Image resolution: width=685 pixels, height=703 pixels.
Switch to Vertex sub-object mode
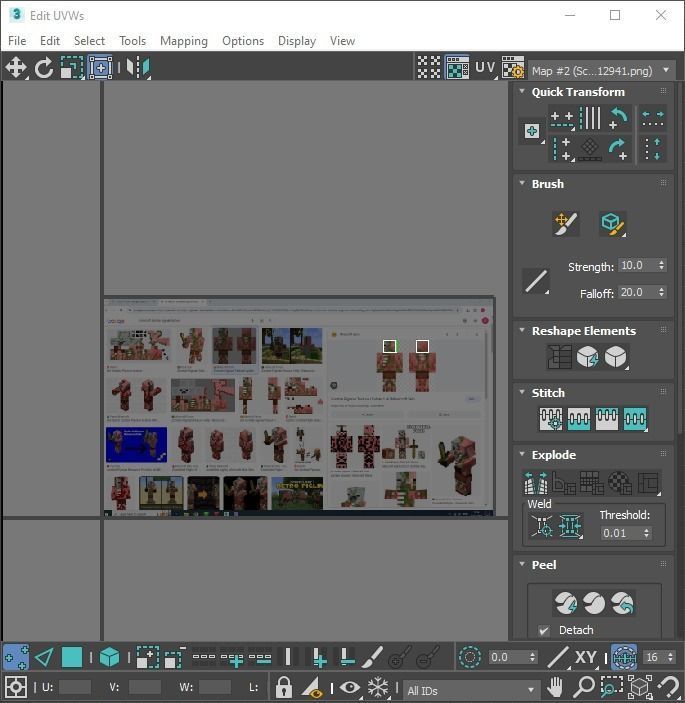16,657
